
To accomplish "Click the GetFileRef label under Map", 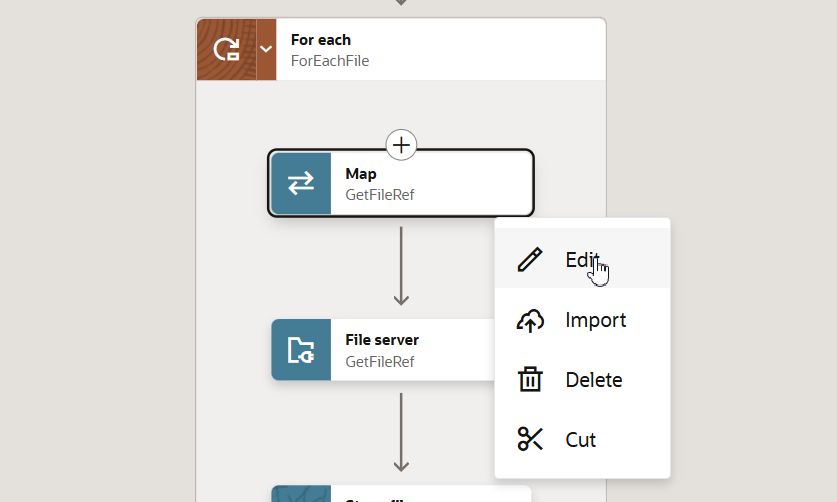I will click(380, 195).
